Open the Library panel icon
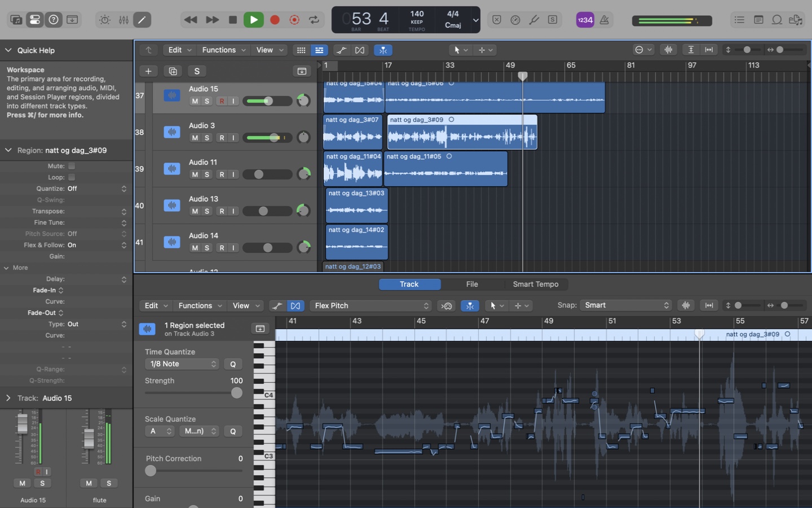812x508 pixels. [16, 20]
